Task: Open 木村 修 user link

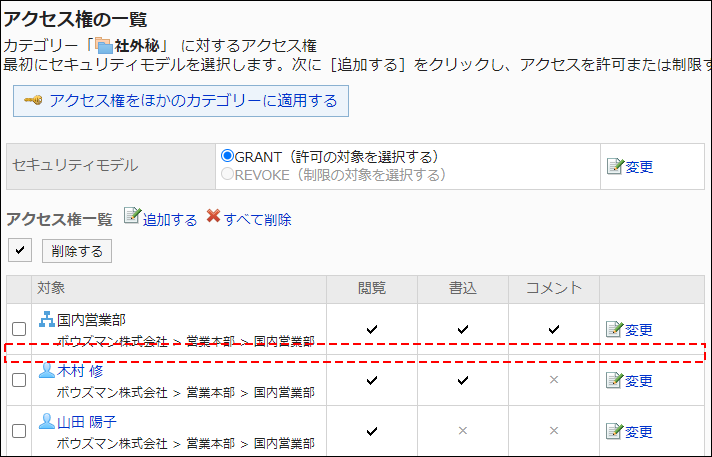Action: 80,371
